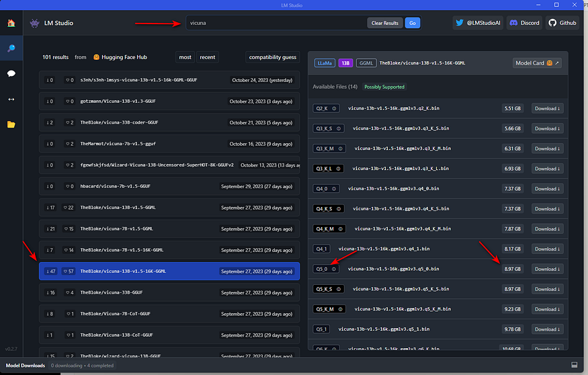Click the purple 13B size tag

345,63
